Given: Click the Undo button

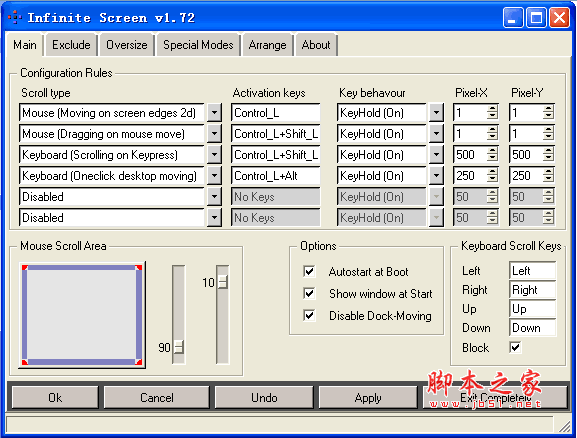Looking at the screenshot, I should coord(264,398).
